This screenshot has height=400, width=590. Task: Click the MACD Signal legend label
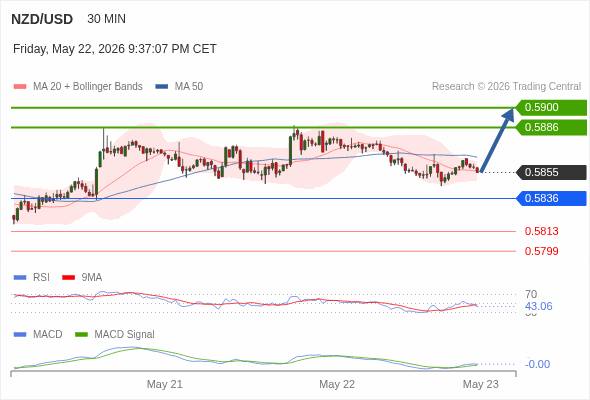point(125,335)
